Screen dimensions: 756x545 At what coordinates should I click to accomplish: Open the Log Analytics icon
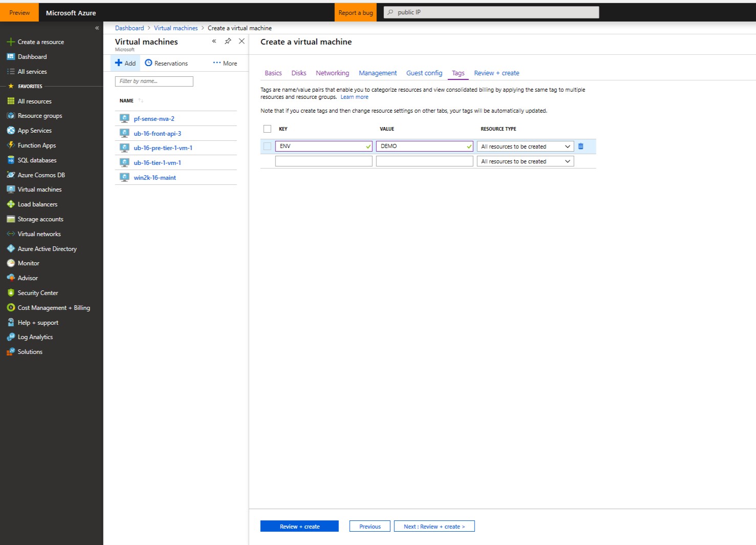pyautogui.click(x=11, y=337)
